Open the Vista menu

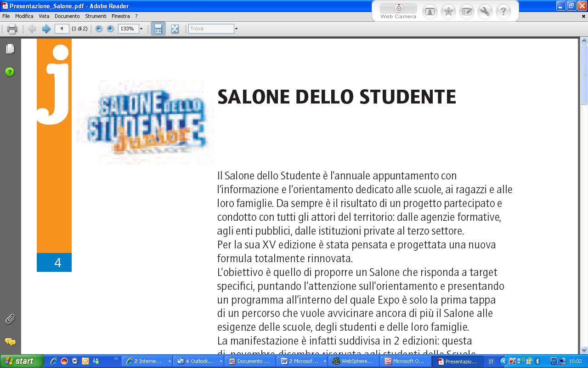pyautogui.click(x=44, y=16)
